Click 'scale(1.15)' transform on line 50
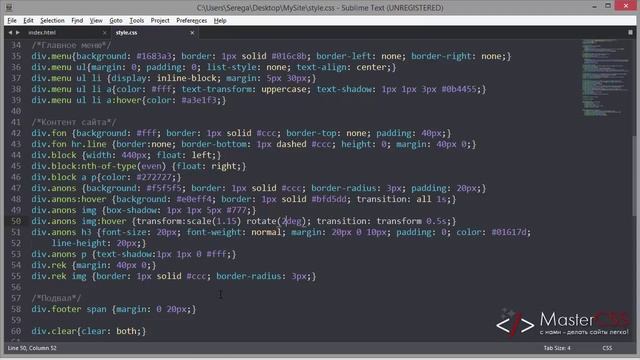This screenshot has width=640, height=360. [214, 221]
